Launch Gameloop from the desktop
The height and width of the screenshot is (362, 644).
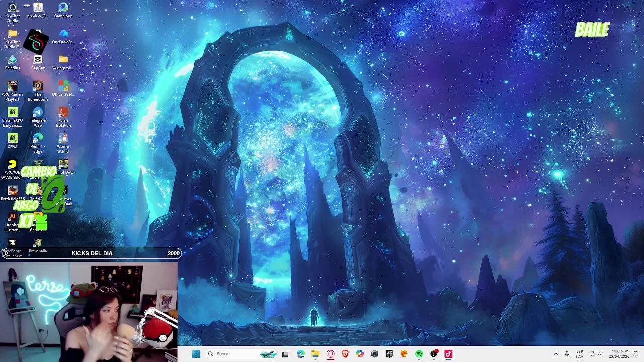63,10
